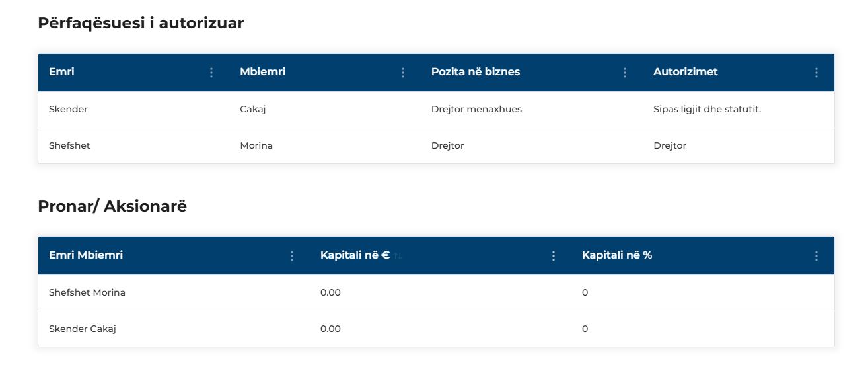Click the Emri Mbiemri column header
The image size is (868, 371).
tap(86, 255)
